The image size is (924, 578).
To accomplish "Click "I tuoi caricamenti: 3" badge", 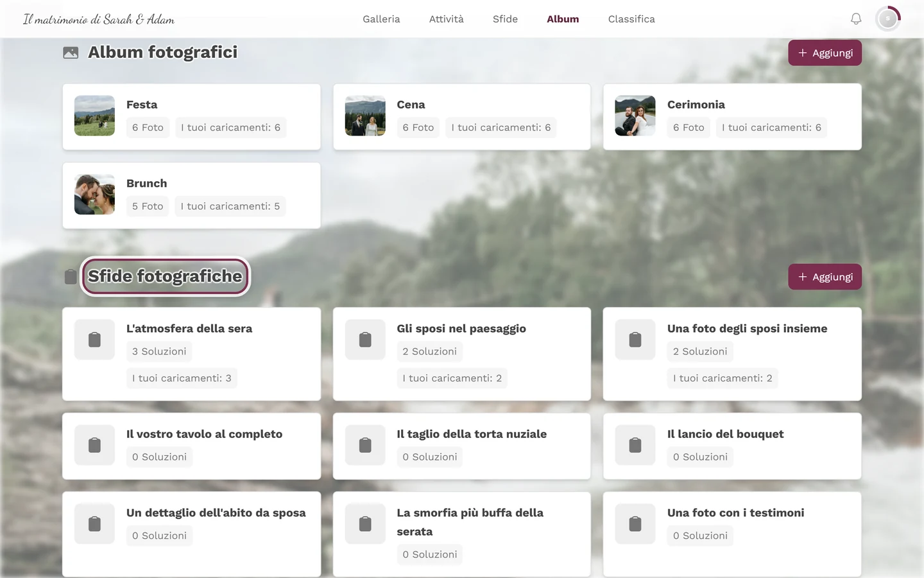I will click(182, 378).
